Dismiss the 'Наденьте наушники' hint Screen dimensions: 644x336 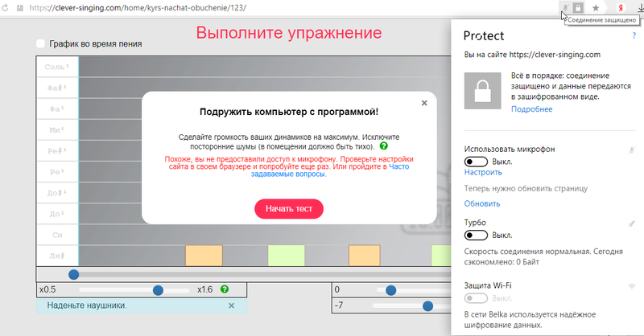point(231,305)
